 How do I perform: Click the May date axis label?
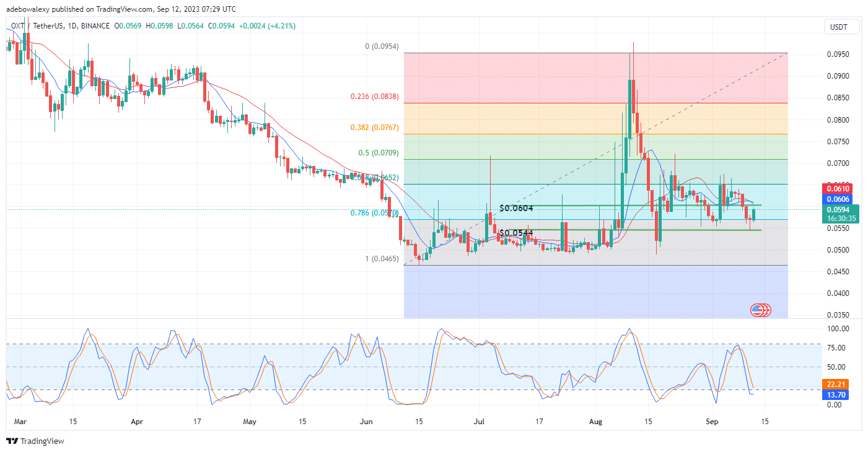tap(250, 421)
